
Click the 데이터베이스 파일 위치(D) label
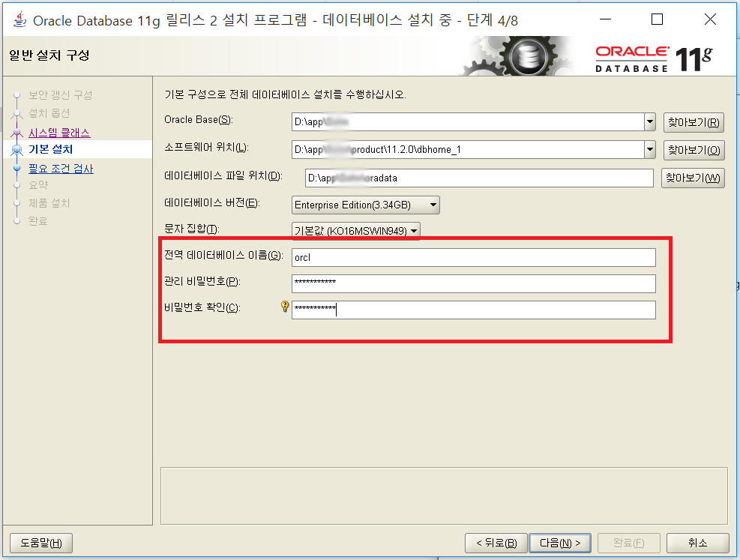click(x=223, y=176)
